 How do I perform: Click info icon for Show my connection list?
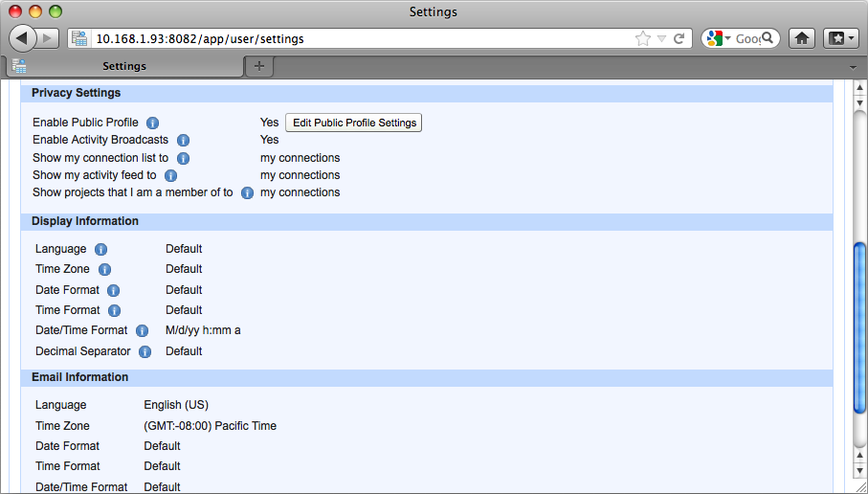coord(183,158)
